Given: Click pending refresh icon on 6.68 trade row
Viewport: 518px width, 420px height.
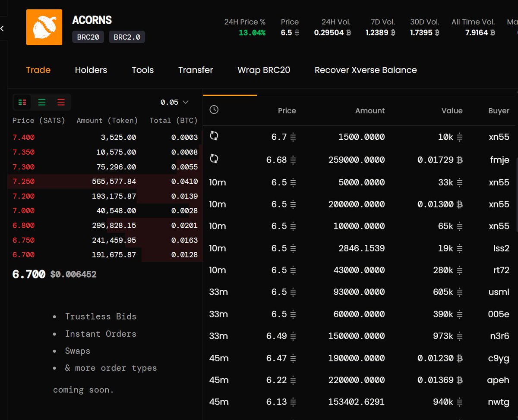Looking at the screenshot, I should pyautogui.click(x=214, y=159).
